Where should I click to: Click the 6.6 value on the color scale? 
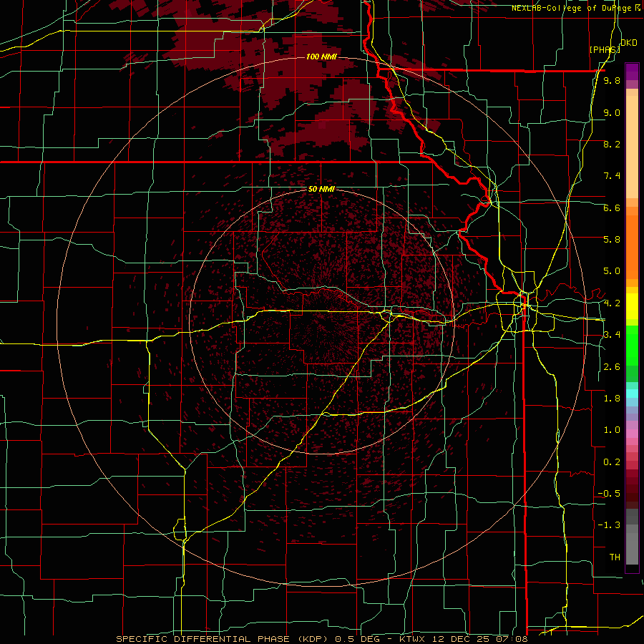612,208
